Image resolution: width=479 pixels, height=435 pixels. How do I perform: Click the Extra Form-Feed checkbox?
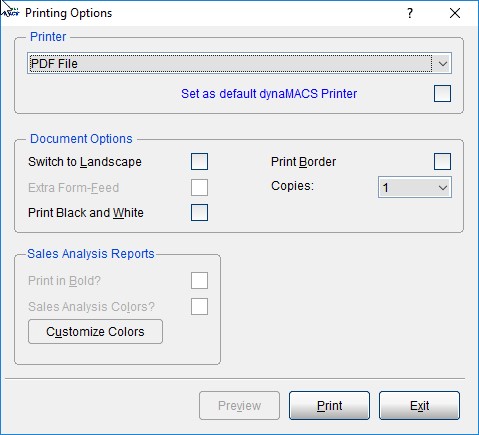[199, 187]
